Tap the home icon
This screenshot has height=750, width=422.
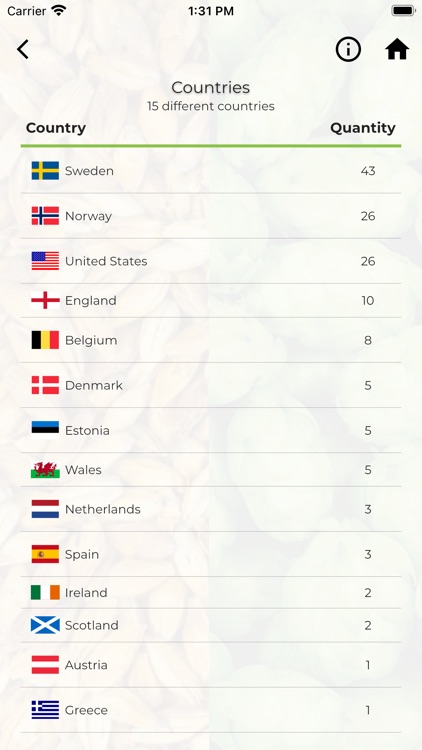(x=397, y=49)
